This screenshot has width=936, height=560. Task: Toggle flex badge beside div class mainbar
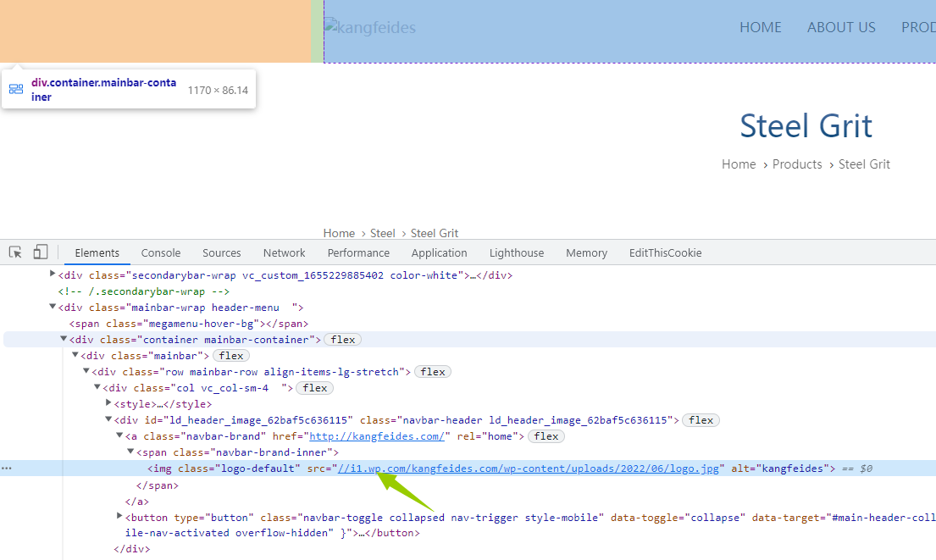[x=230, y=356]
